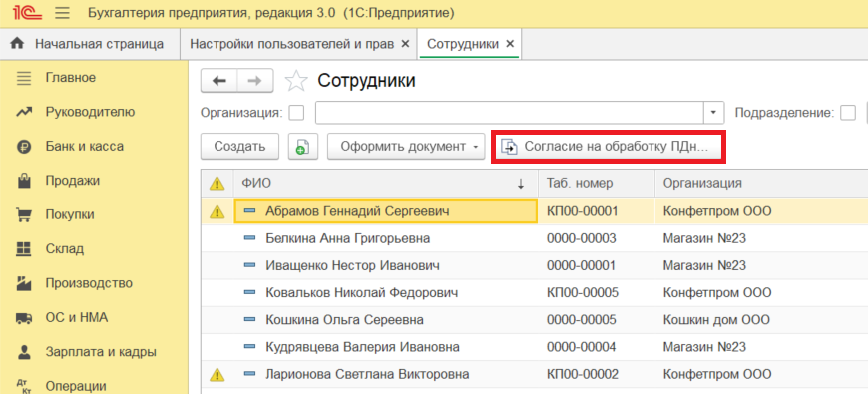Select the row Белкина Анна Григорьевна

tap(534, 238)
